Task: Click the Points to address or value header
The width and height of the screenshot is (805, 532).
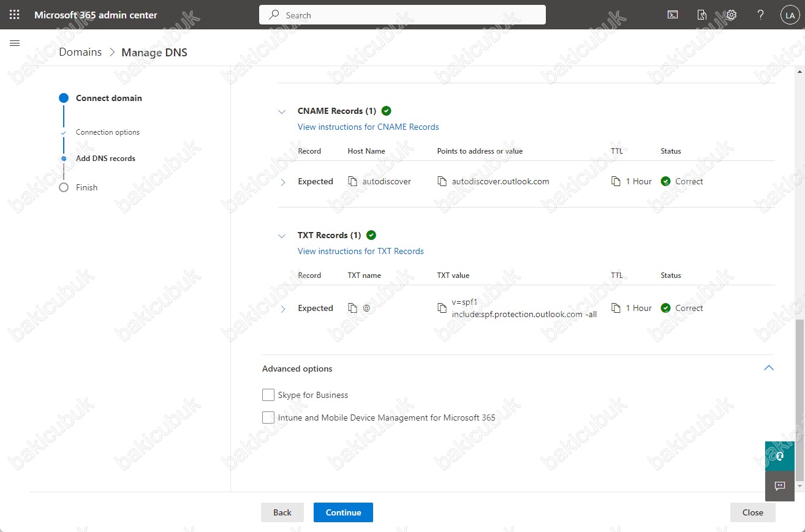Action: [x=480, y=151]
